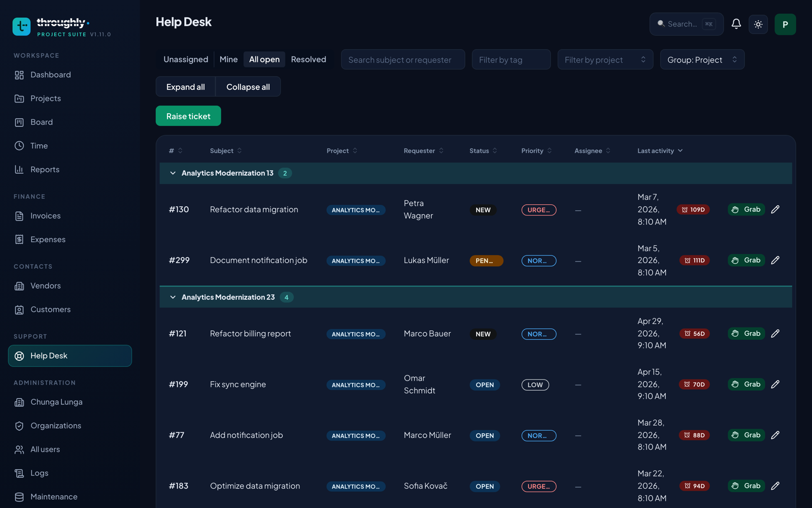Open Maintenance page
812x508 pixels.
click(70, 497)
